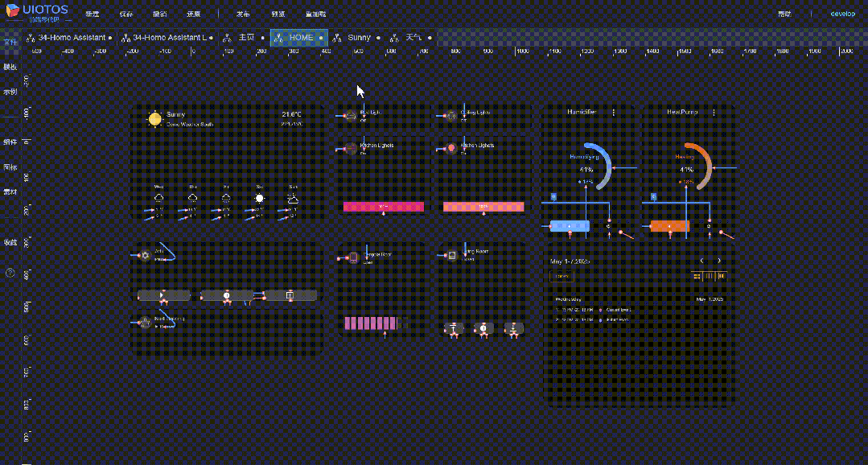
Task: Open the 模板 sidebar panel
Action: click(10, 67)
